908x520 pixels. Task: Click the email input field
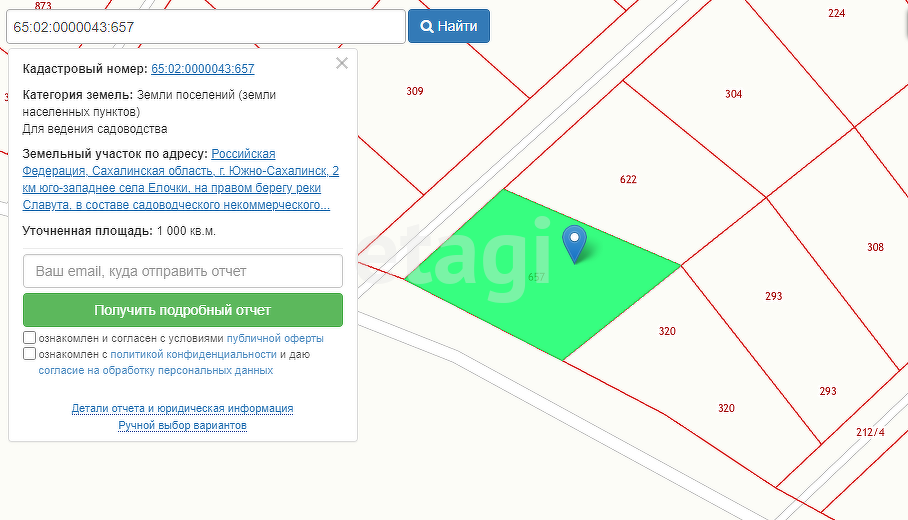pos(183,271)
